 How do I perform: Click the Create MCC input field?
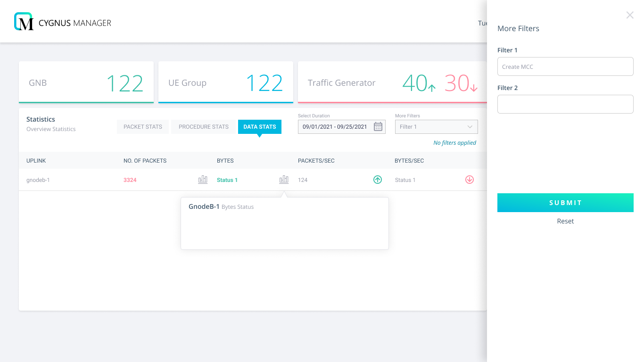565,66
